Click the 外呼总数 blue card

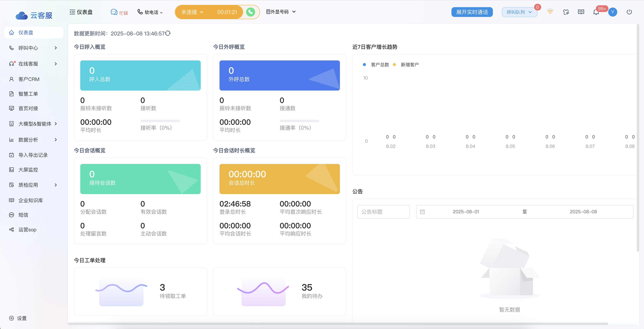(x=279, y=75)
